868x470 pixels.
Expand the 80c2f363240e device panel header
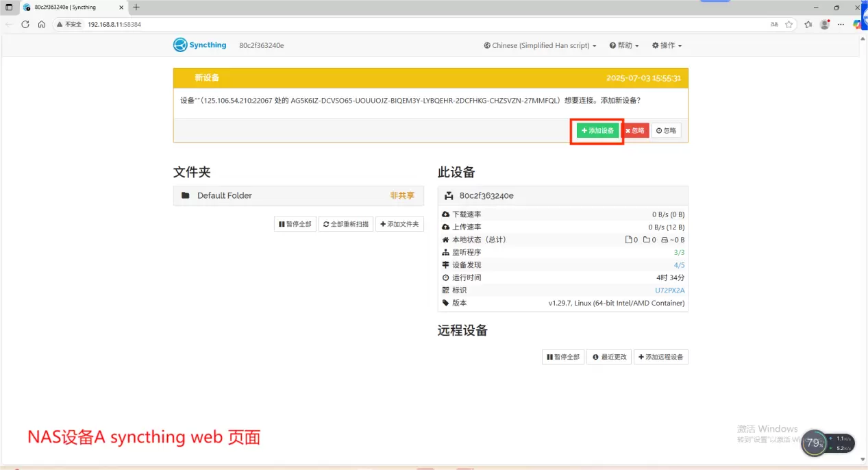[562, 196]
